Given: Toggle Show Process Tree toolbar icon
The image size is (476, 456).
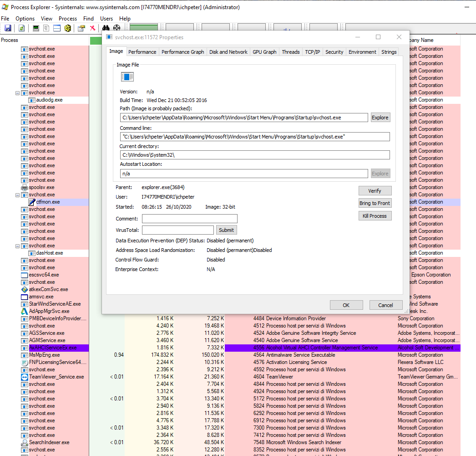Looking at the screenshot, I should 46,28.
